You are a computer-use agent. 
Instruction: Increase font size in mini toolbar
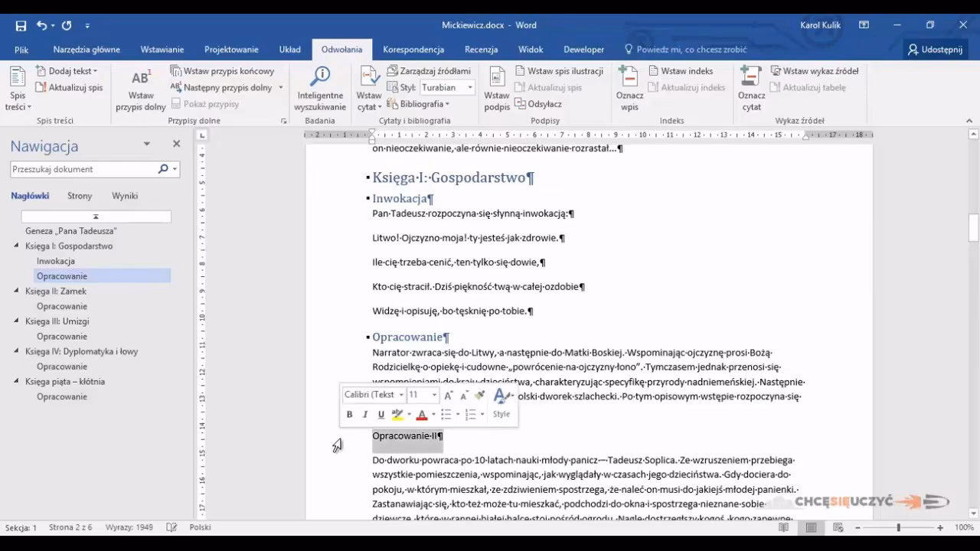[449, 395]
